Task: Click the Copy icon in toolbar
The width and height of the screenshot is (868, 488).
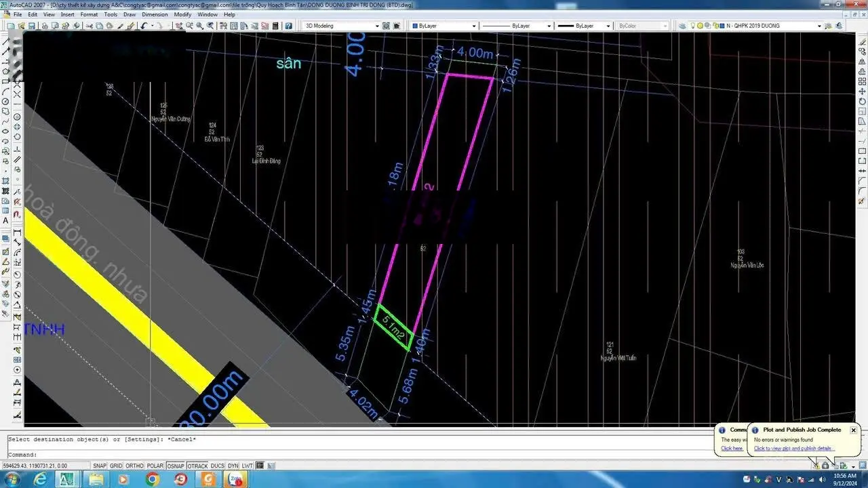Action: 99,26
